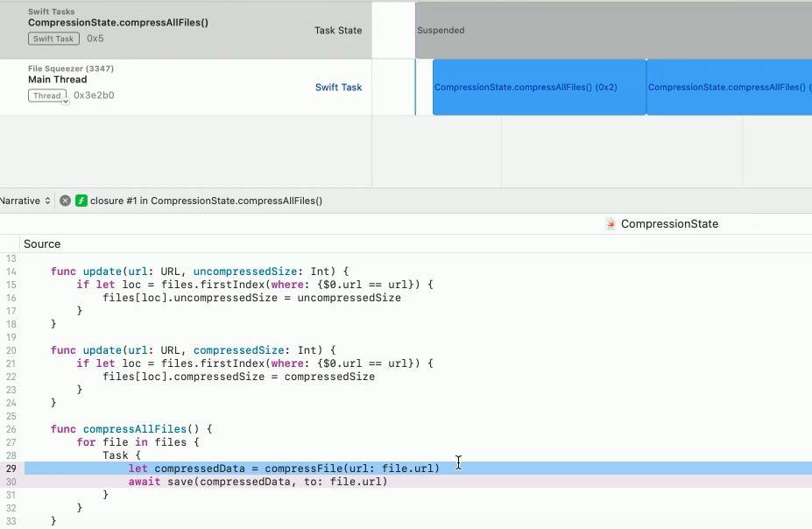Click files[loc].uncompressedSize assignment on line 16

(251, 298)
